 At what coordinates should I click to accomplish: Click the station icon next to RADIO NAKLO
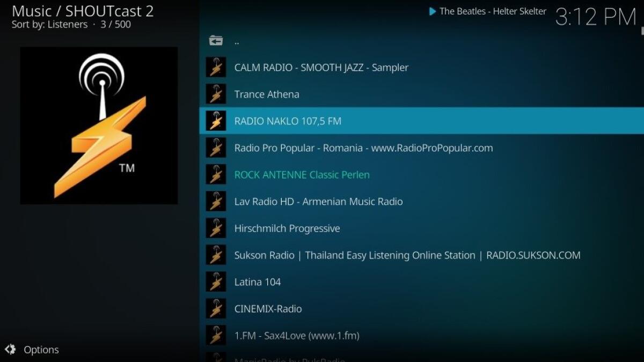click(216, 121)
